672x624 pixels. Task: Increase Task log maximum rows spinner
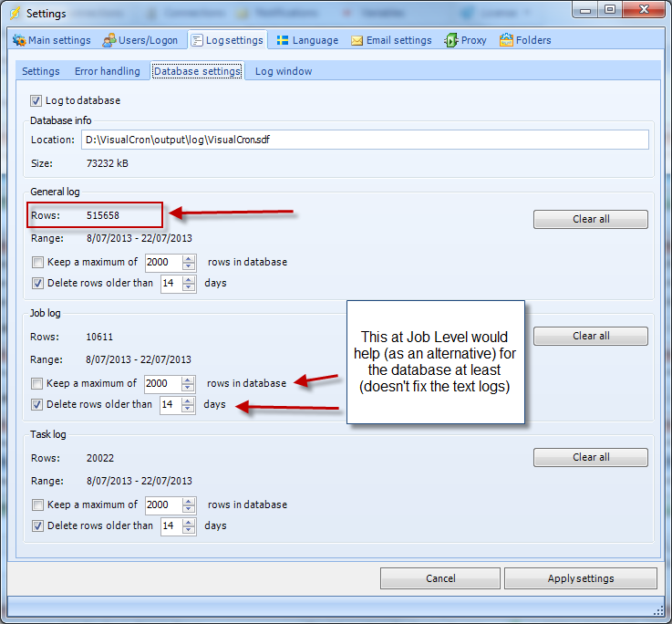189,501
